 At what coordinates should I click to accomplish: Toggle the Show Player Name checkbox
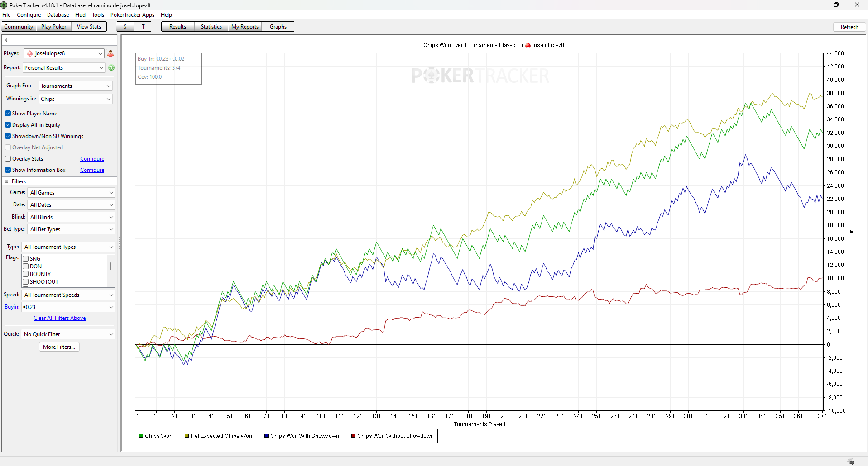click(x=8, y=114)
